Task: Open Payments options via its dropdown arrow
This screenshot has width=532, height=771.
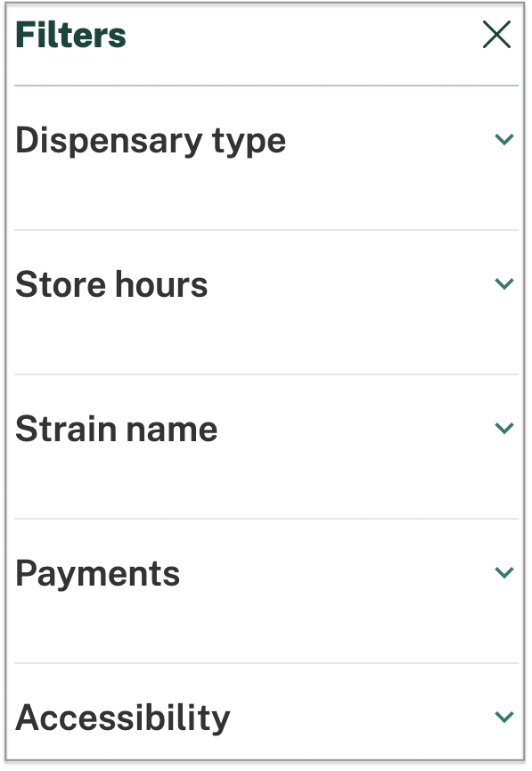Action: coord(504,572)
